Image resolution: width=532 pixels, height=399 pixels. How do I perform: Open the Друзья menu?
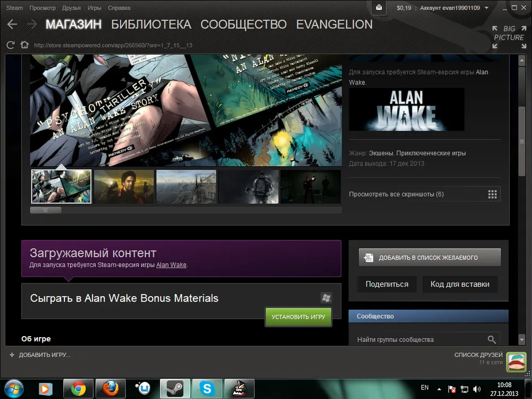(71, 8)
